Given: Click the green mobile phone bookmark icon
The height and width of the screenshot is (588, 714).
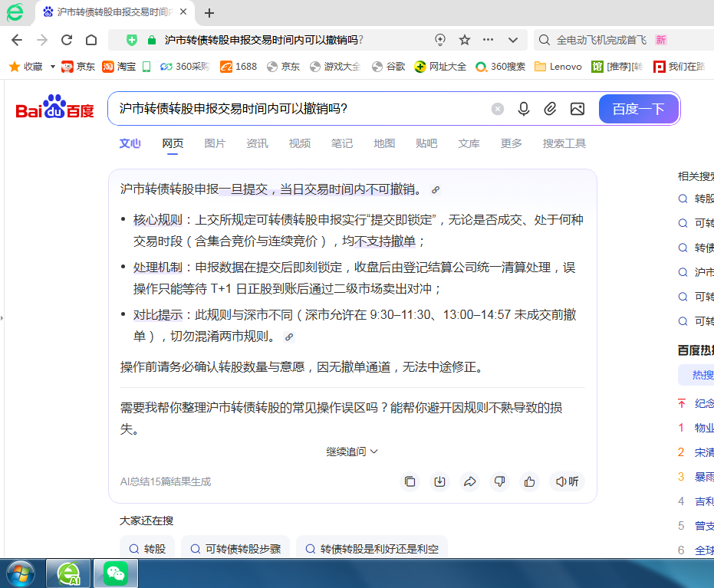Looking at the screenshot, I should (x=146, y=67).
